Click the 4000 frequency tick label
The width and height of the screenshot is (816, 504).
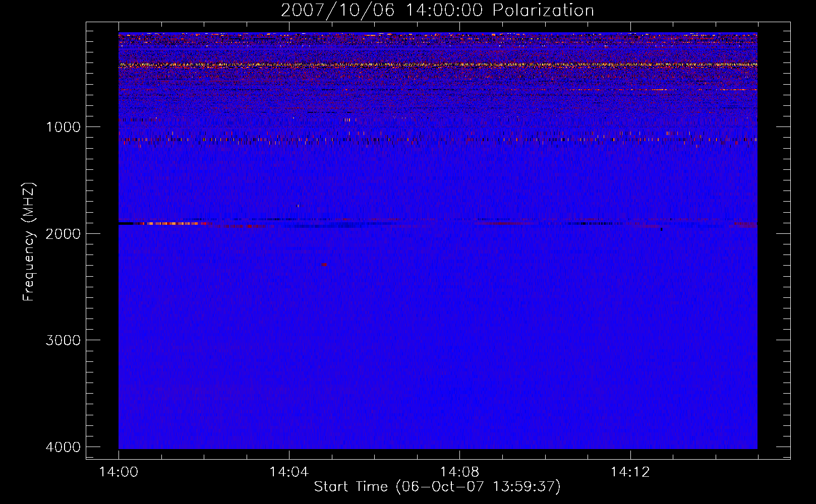pyautogui.click(x=63, y=447)
